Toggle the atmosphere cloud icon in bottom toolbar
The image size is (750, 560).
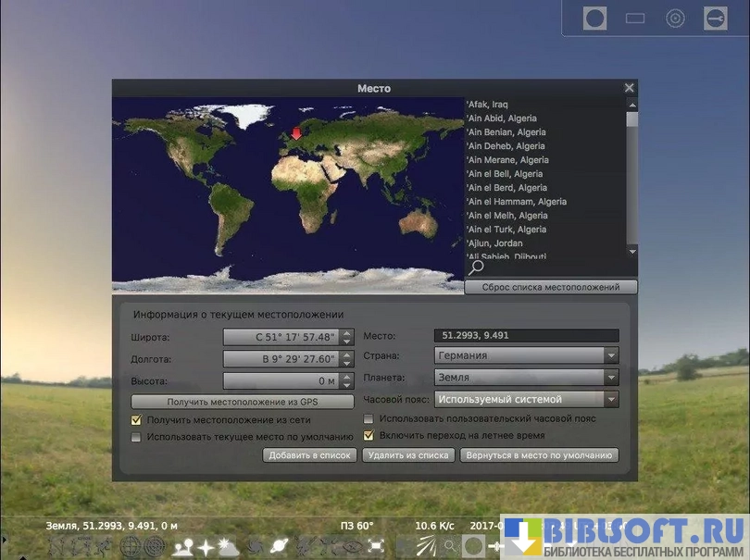point(227,546)
